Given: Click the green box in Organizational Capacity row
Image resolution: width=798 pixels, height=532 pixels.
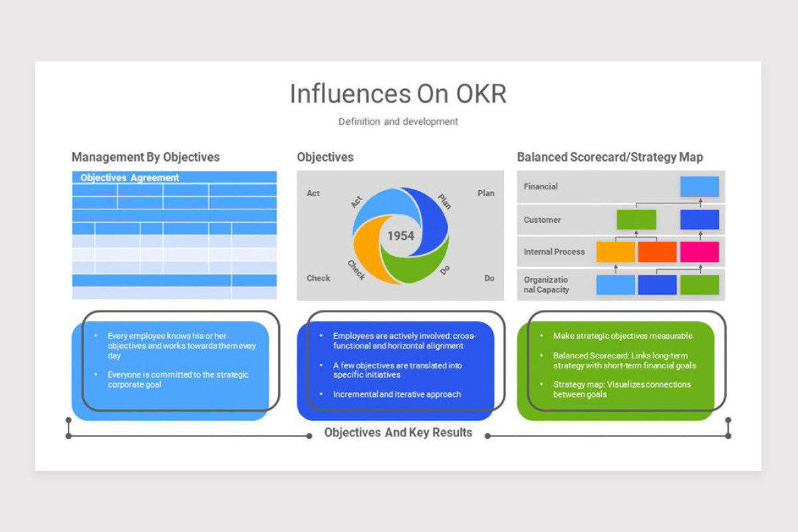Looking at the screenshot, I should click(700, 285).
